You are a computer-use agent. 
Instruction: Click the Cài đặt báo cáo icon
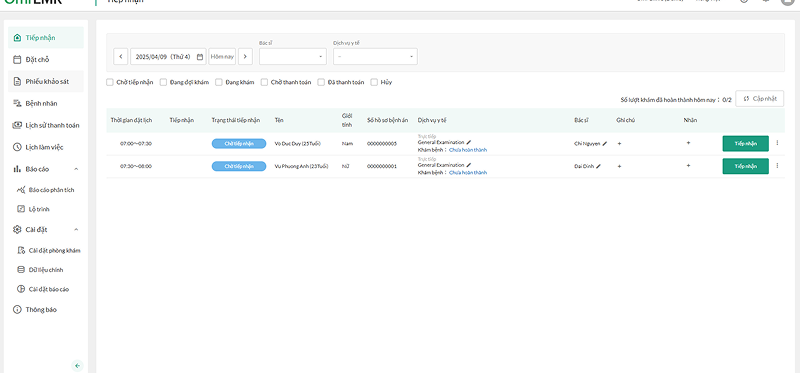21,289
